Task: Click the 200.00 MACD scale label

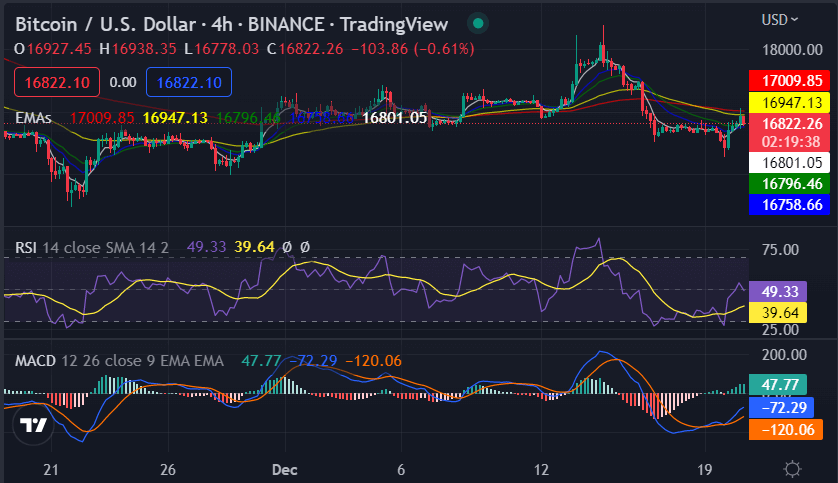Action: pyautogui.click(x=784, y=355)
